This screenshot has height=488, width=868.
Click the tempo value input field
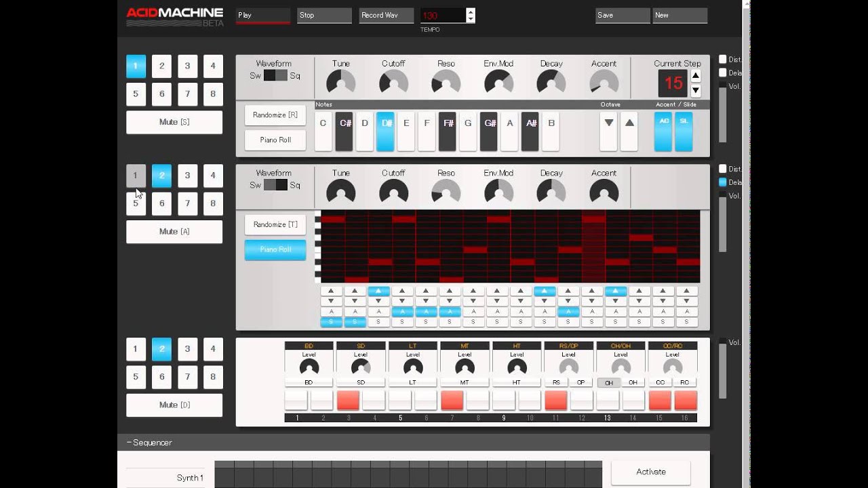(x=443, y=16)
